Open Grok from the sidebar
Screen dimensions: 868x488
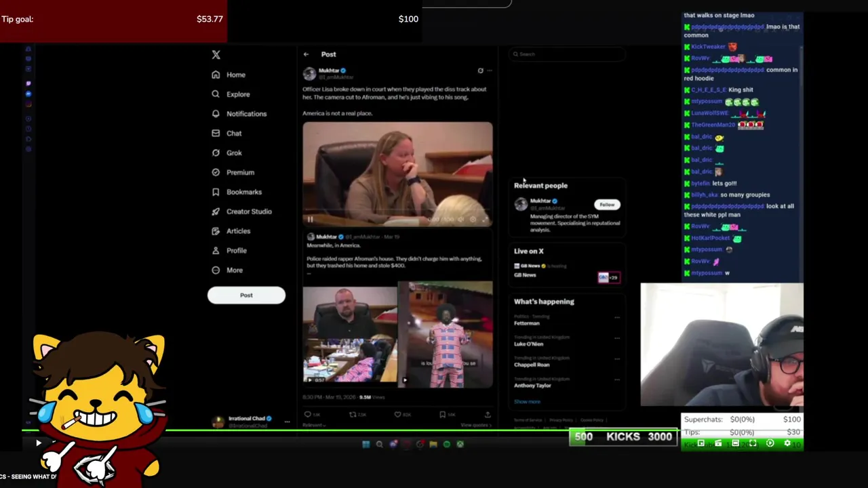226,153
